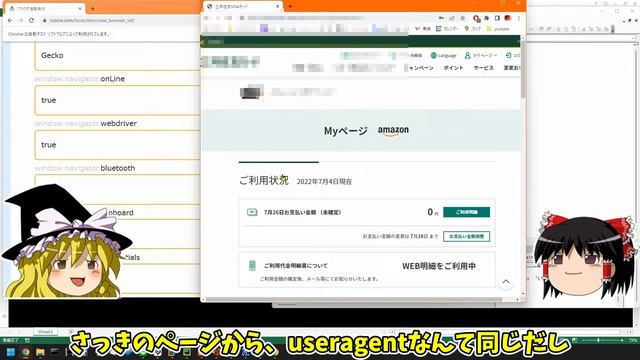Click the お支払い金額調整 button
Image resolution: width=640 pixels, height=360 pixels.
[x=467, y=236]
